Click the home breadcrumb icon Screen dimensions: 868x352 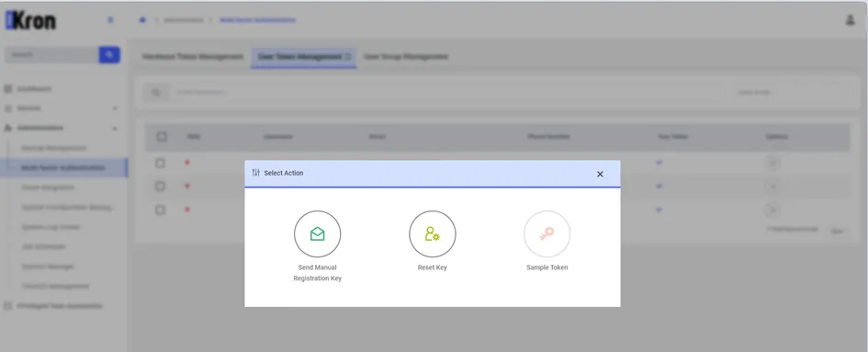click(142, 20)
